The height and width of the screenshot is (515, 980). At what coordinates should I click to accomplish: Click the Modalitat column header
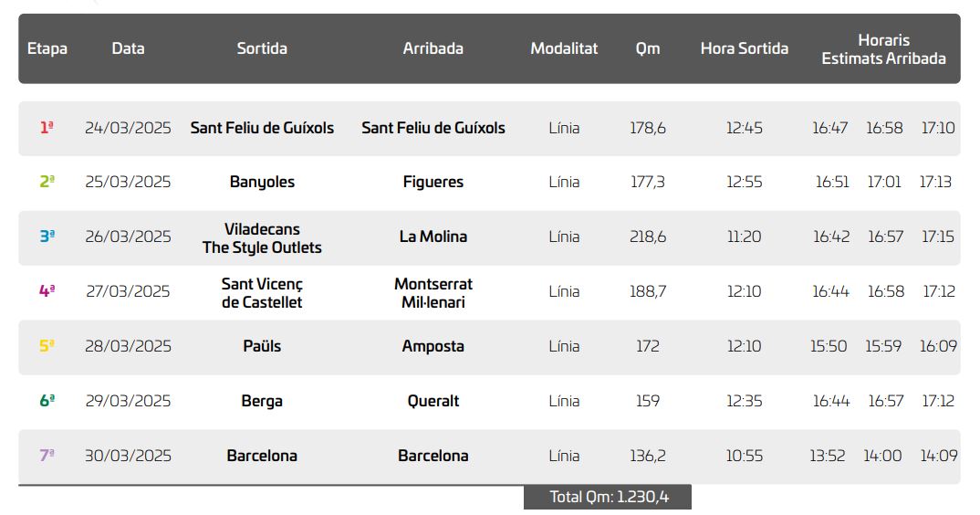(564, 48)
